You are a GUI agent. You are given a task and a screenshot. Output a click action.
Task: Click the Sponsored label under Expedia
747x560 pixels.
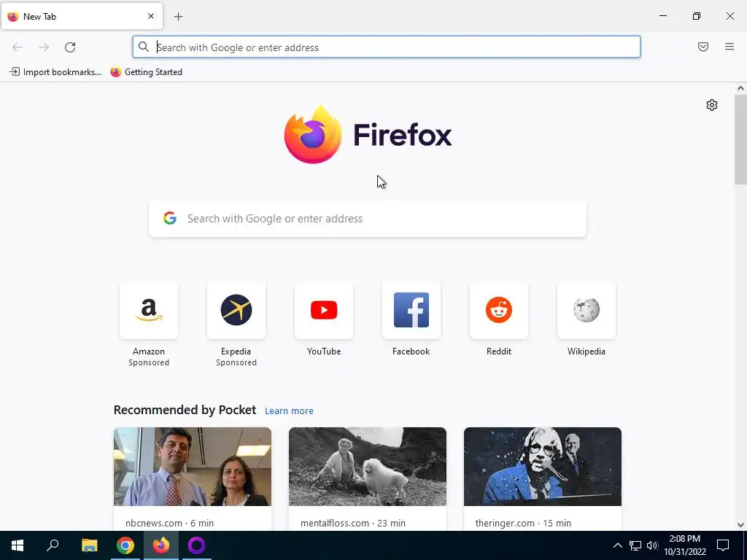[236, 362]
